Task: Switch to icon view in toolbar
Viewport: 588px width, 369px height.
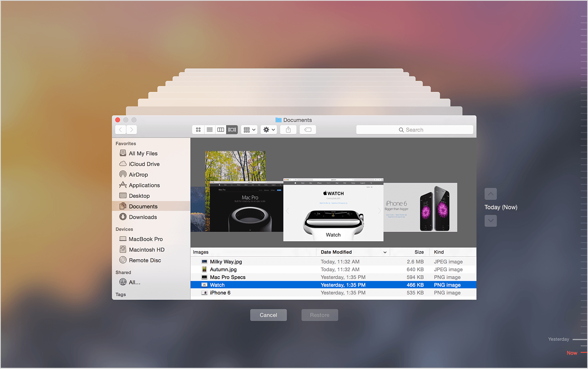Action: point(198,130)
